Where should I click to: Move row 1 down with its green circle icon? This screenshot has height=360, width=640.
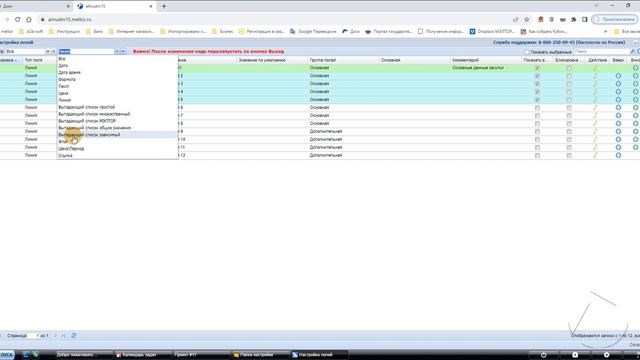(x=636, y=68)
